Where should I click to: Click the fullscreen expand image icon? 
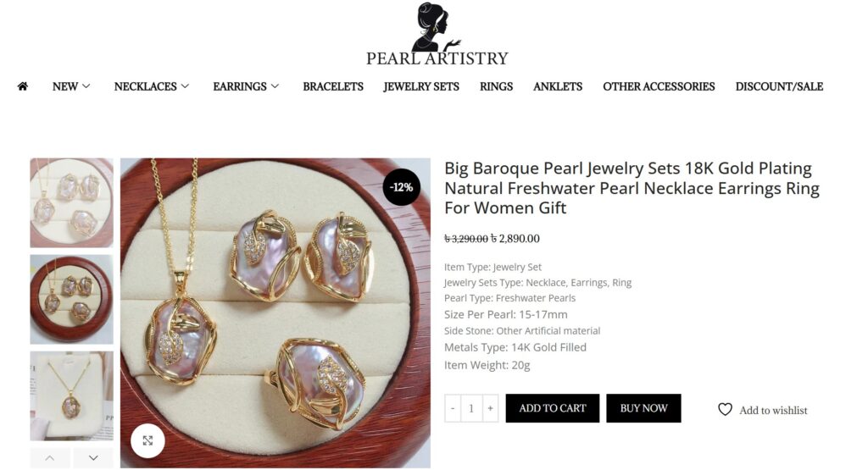(x=147, y=440)
